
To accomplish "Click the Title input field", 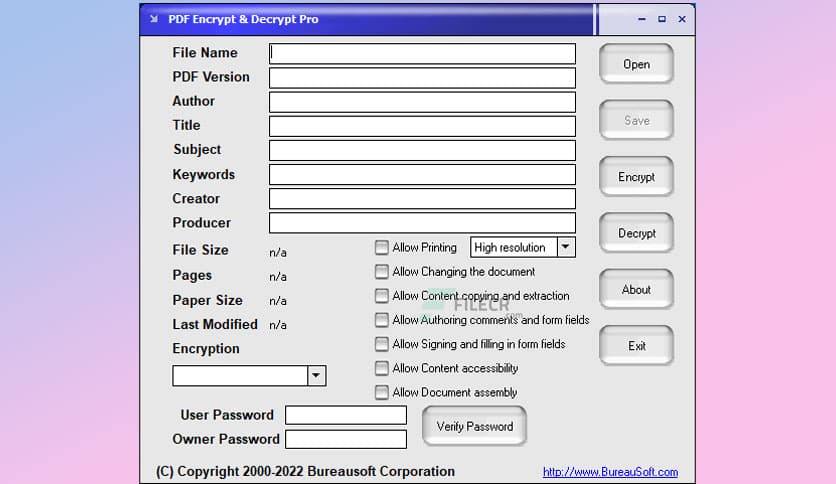I will 422,126.
